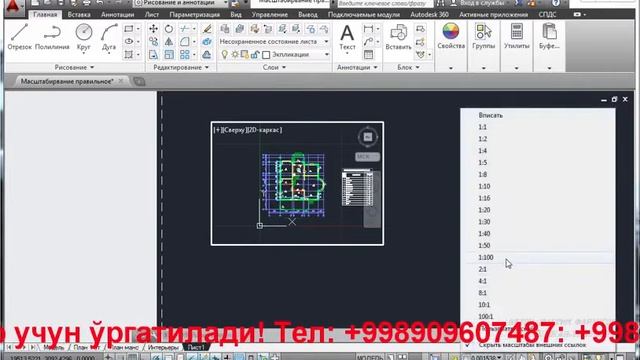Toggle the layer on/off light bulb

coord(224,54)
